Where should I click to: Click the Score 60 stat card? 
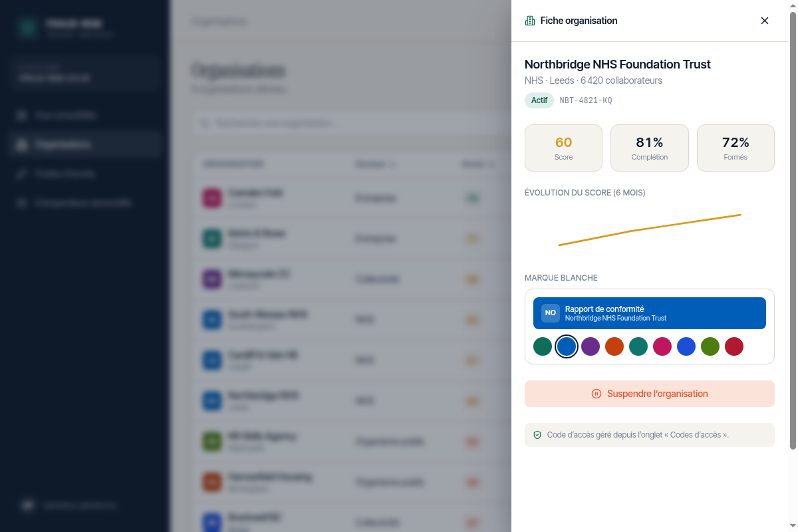pos(563,148)
